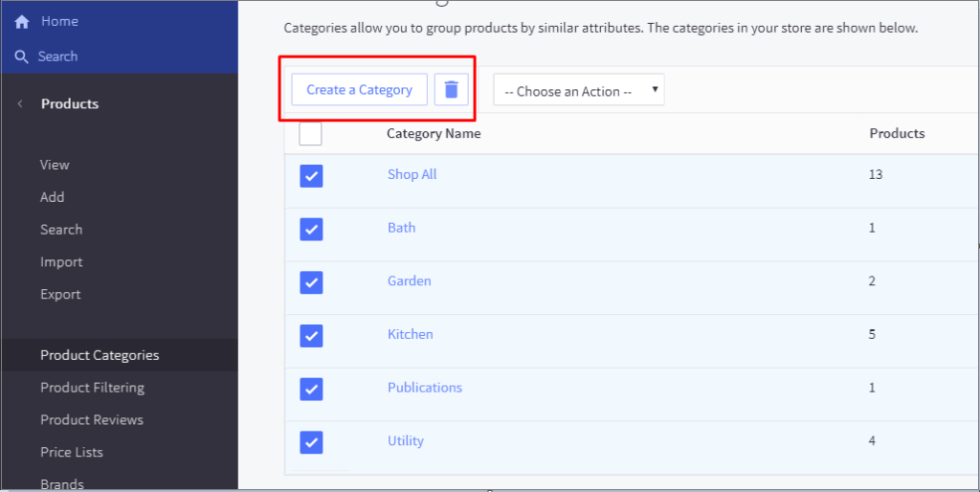This screenshot has height=492, width=980.
Task: Select Product Categories in the sidebar
Action: (x=100, y=355)
